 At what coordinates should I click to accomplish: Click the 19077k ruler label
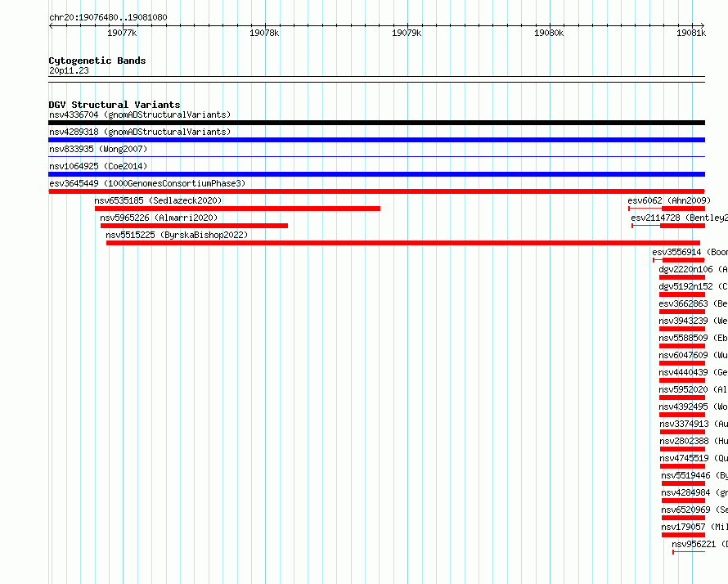122,33
